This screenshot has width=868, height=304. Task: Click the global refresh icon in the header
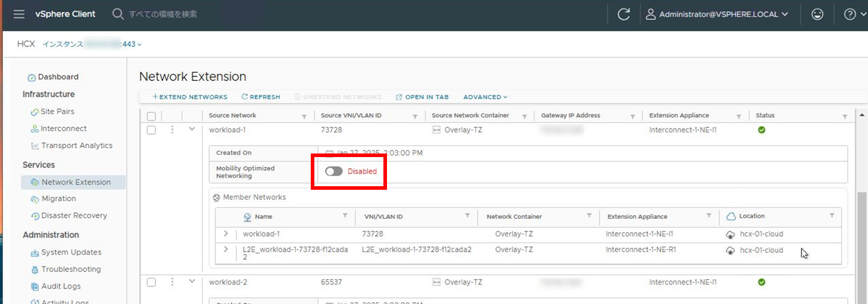pos(624,14)
